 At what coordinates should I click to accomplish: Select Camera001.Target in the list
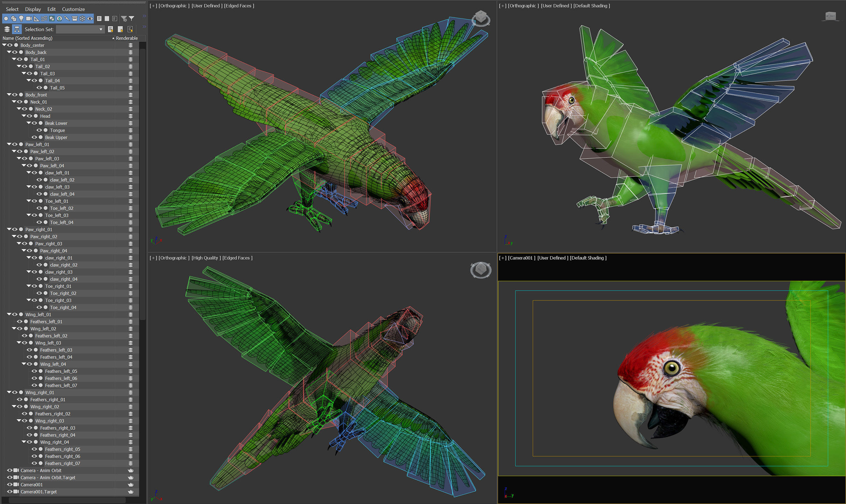pos(39,492)
